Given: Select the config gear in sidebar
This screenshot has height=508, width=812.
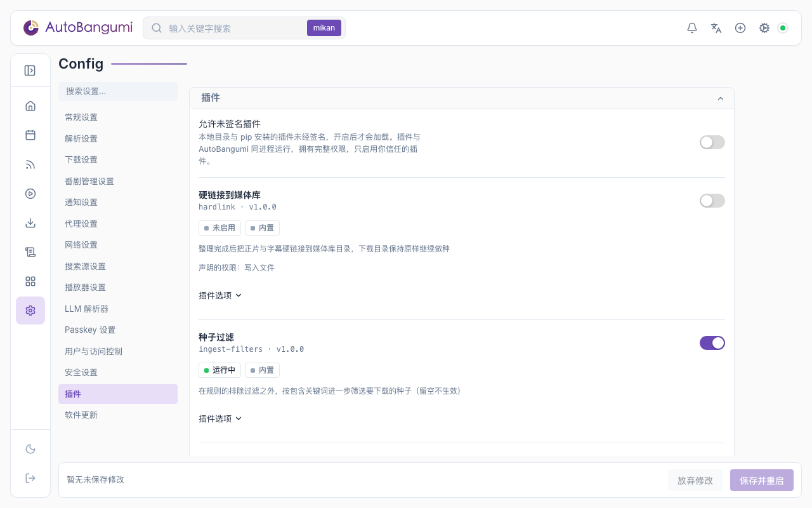Looking at the screenshot, I should click(x=30, y=311).
